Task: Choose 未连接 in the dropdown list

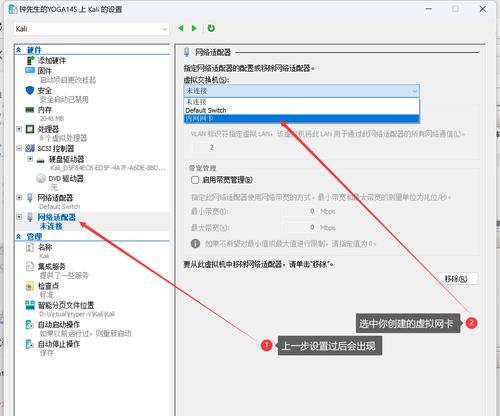Action: pos(302,102)
